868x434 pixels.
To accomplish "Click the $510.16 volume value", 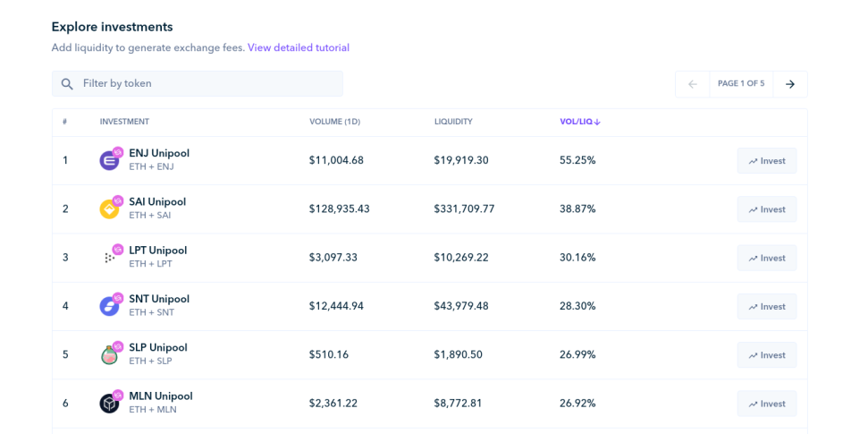I will [329, 355].
